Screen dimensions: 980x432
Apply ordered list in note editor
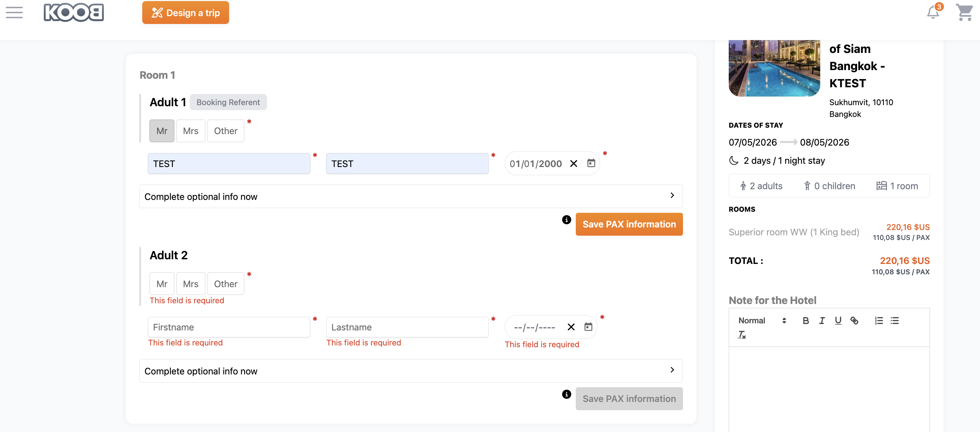tap(878, 320)
